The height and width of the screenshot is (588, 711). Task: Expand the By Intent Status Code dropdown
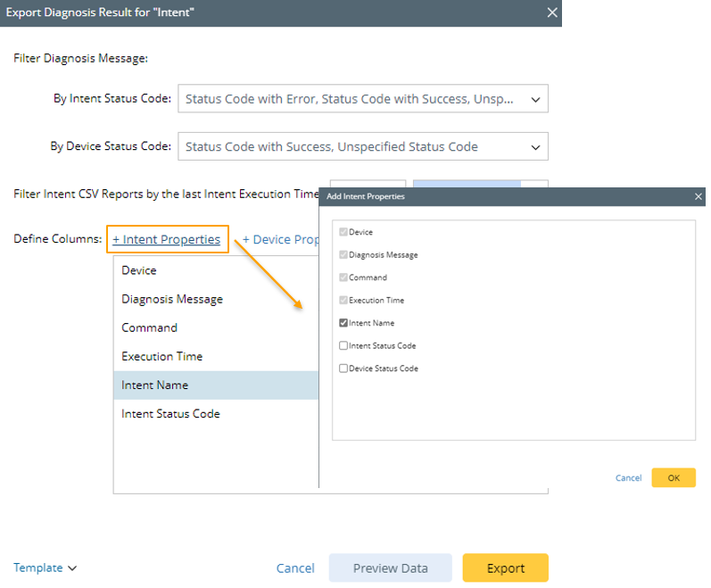535,100
